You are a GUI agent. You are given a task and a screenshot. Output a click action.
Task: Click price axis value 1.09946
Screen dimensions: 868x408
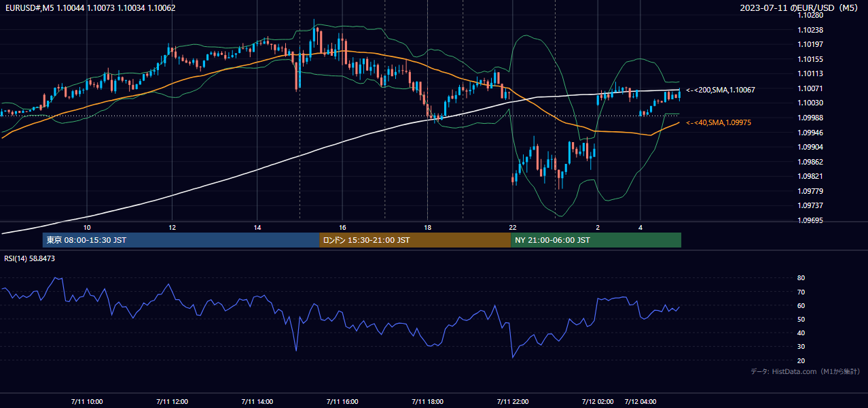pyautogui.click(x=810, y=133)
